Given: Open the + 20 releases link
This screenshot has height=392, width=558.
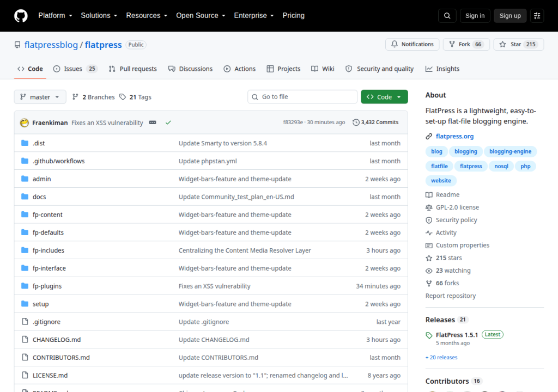Looking at the screenshot, I should click(441, 357).
